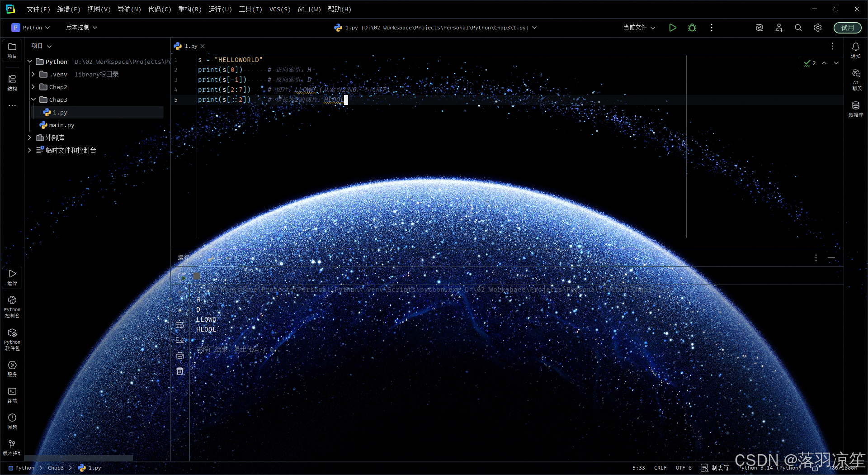868x475 pixels.
Task: Rerun the program in the Run panel
Action: pyautogui.click(x=182, y=276)
